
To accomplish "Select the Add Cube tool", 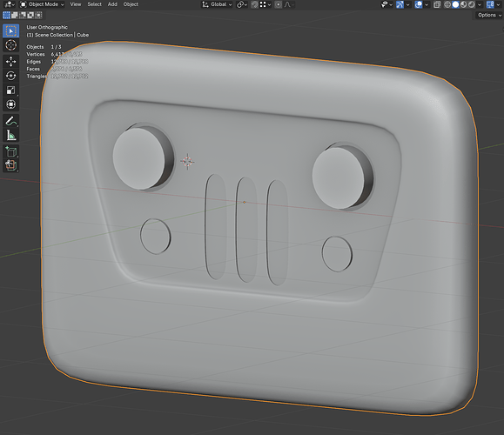I will [11, 151].
